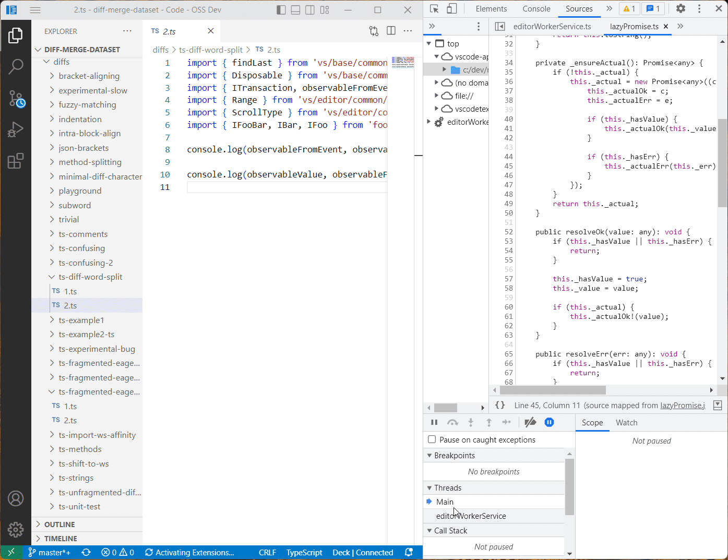
Task: Click master branch in status bar
Action: (x=49, y=552)
